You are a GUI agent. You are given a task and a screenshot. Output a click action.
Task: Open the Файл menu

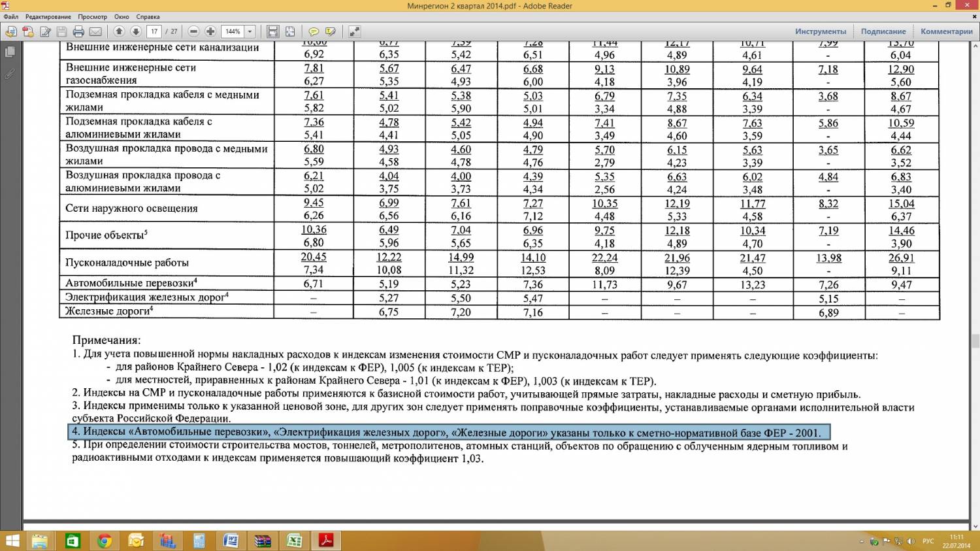pos(10,17)
